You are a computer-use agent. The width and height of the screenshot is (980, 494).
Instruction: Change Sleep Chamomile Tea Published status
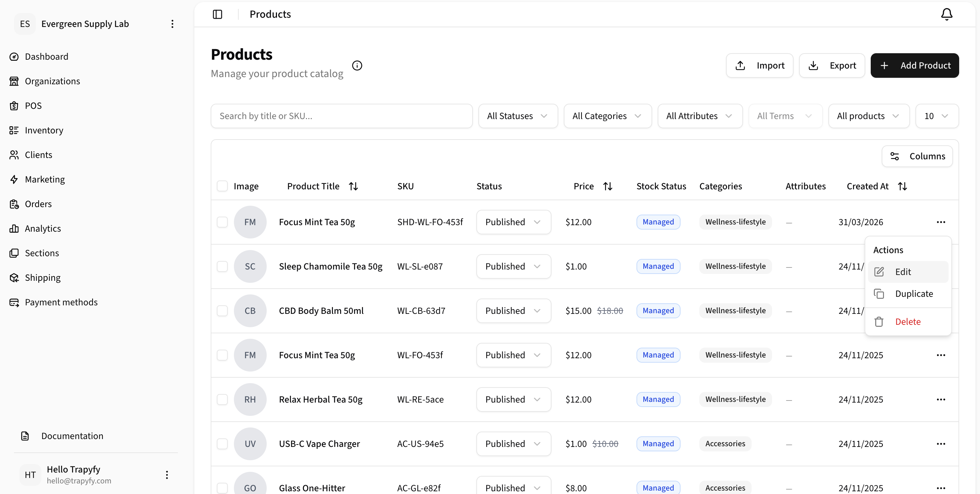[x=514, y=266]
